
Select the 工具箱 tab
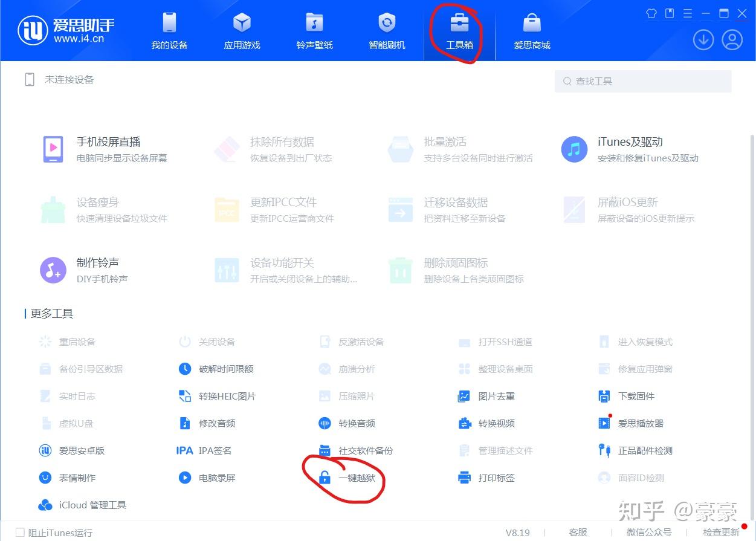pos(459,31)
